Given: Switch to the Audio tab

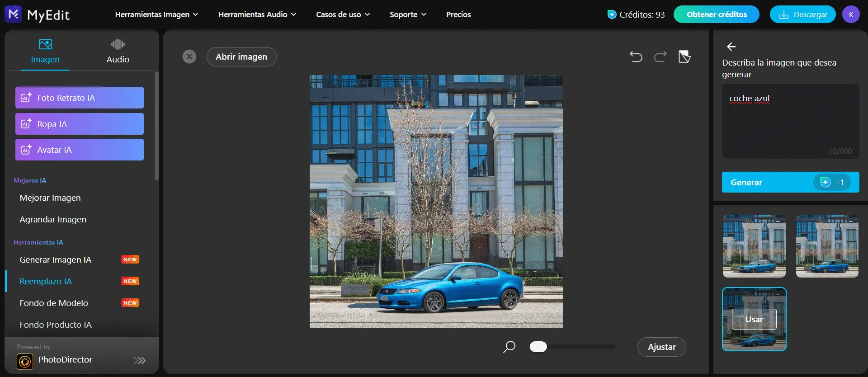Looking at the screenshot, I should pyautogui.click(x=118, y=51).
